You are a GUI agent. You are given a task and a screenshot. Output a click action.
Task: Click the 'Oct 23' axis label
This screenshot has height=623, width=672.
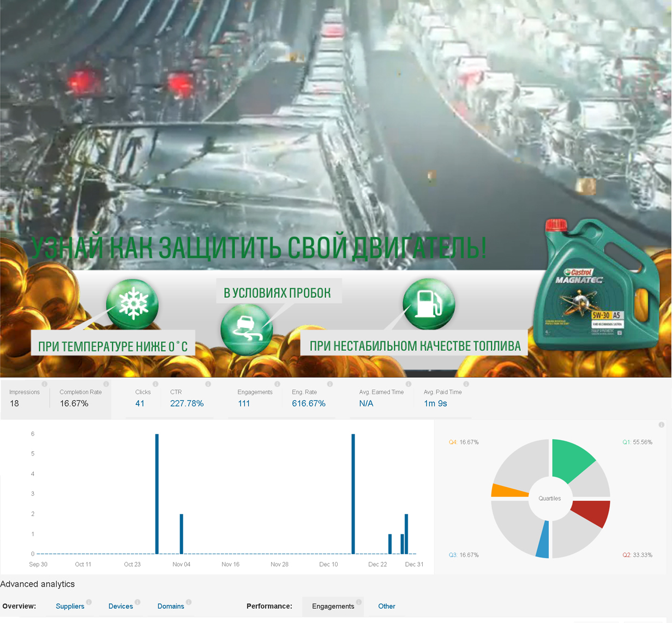coord(132,565)
